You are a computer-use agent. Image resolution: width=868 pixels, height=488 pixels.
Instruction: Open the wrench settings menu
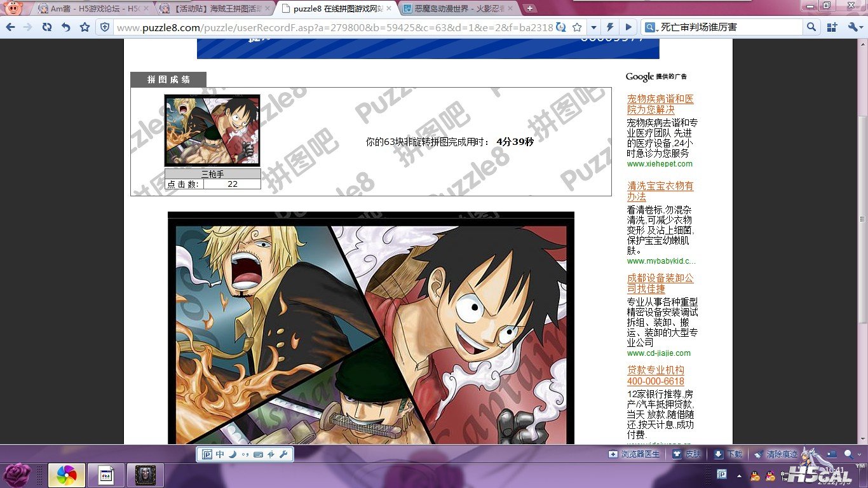(854, 27)
